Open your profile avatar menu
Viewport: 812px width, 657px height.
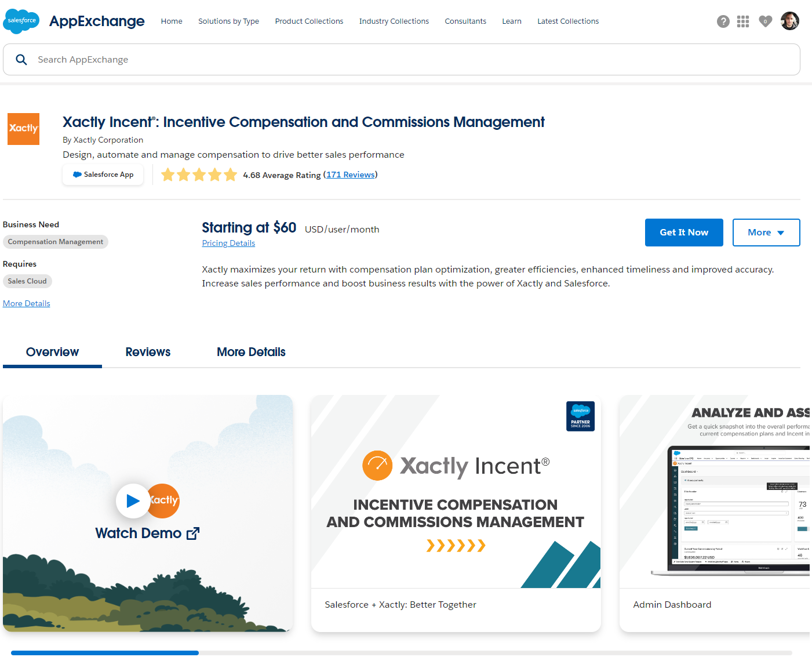(x=789, y=21)
